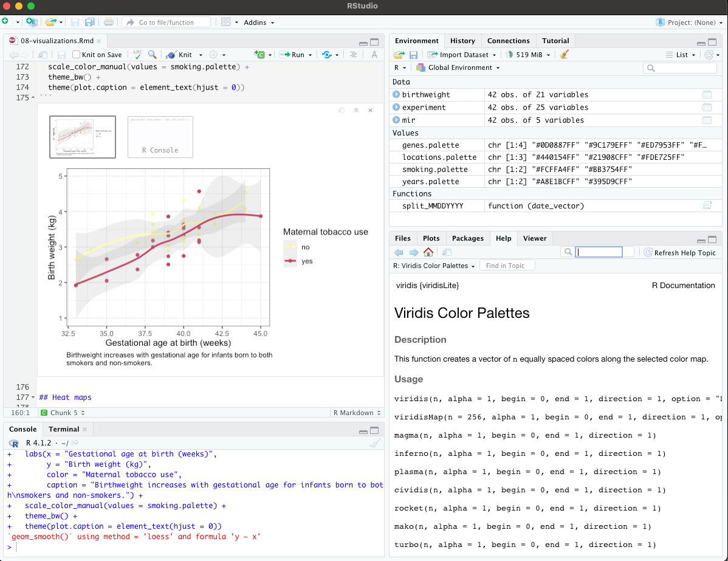The height and width of the screenshot is (561, 728).
Task: Select the R Console output thumbnail
Action: click(x=160, y=137)
